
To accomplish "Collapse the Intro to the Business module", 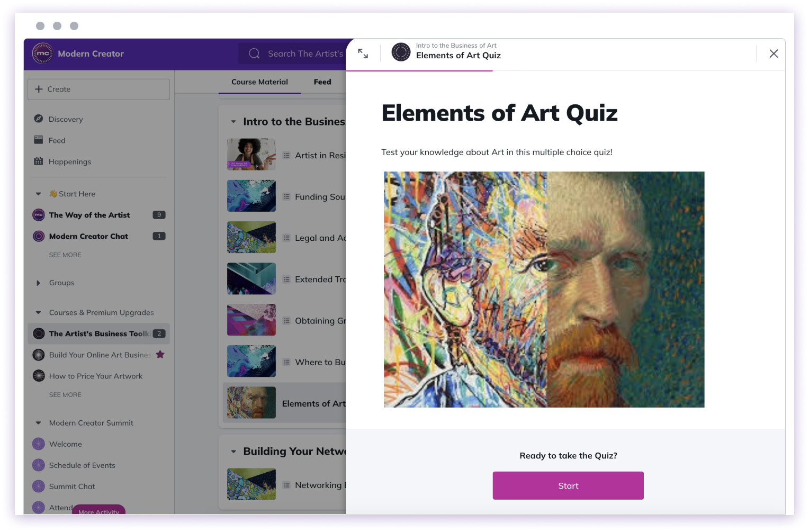I will pyautogui.click(x=233, y=122).
